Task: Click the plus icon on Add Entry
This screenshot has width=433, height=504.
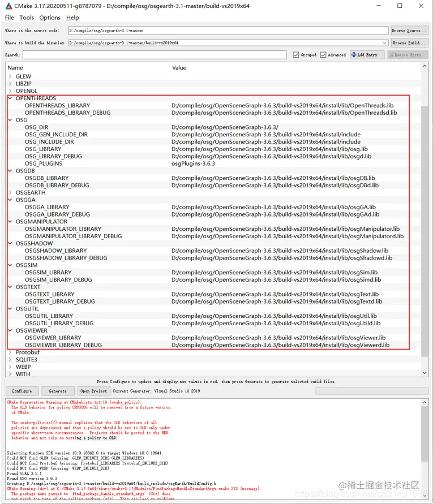Action: tap(354, 55)
